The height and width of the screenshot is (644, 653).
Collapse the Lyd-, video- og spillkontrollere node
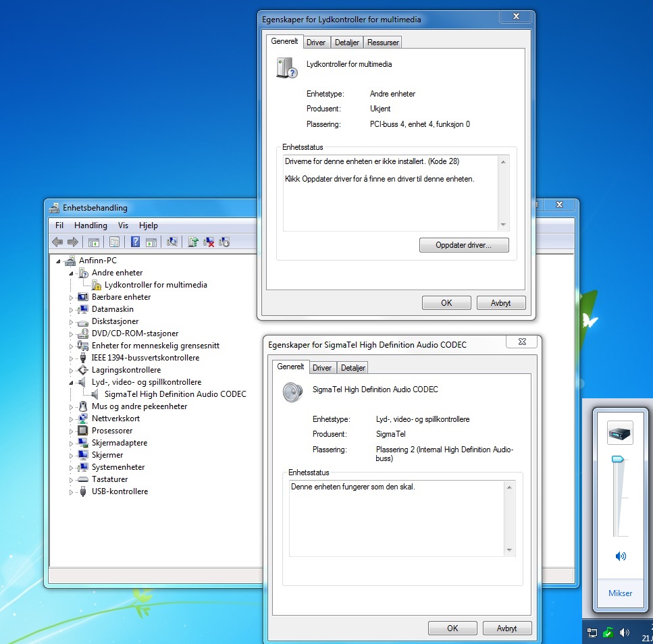[71, 383]
